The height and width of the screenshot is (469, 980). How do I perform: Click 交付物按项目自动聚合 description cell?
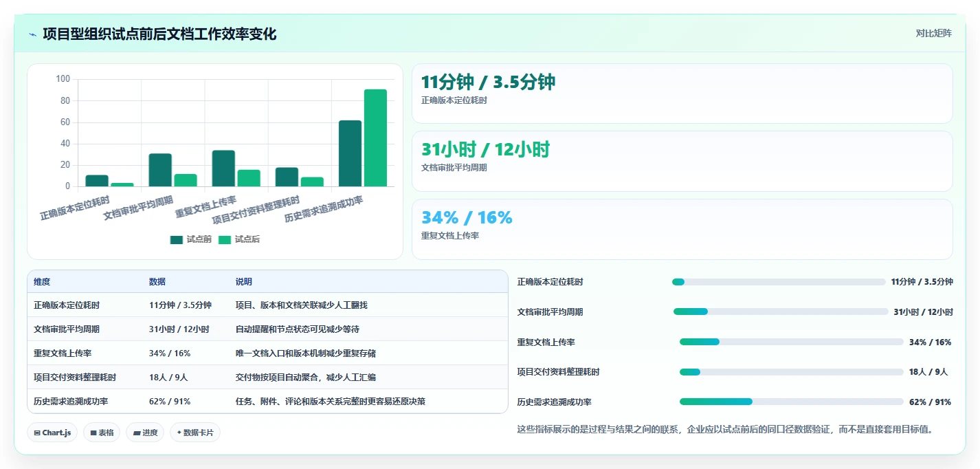306,378
